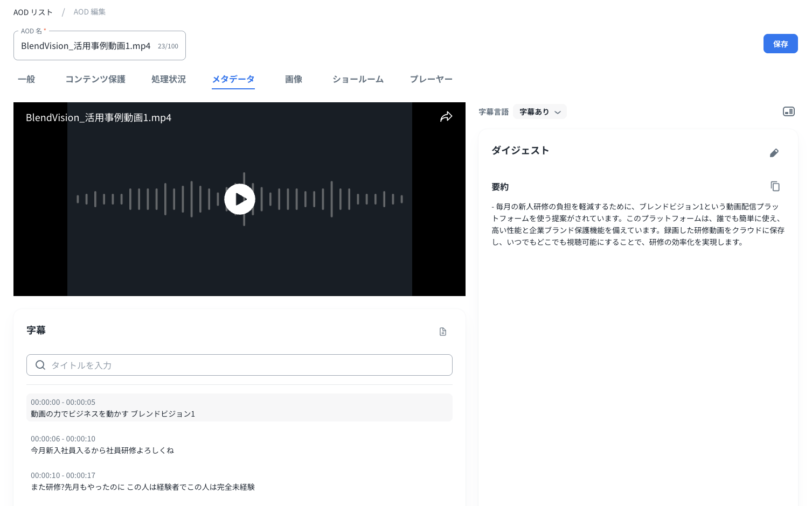The width and height of the screenshot is (812, 506).
Task: Play the BlendVision audio preview
Action: coord(240,199)
